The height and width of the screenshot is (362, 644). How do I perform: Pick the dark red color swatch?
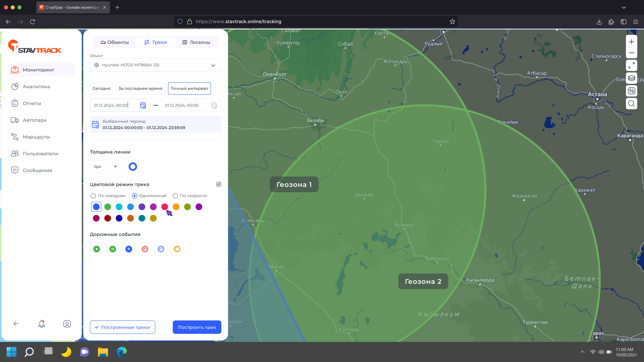pos(108,218)
